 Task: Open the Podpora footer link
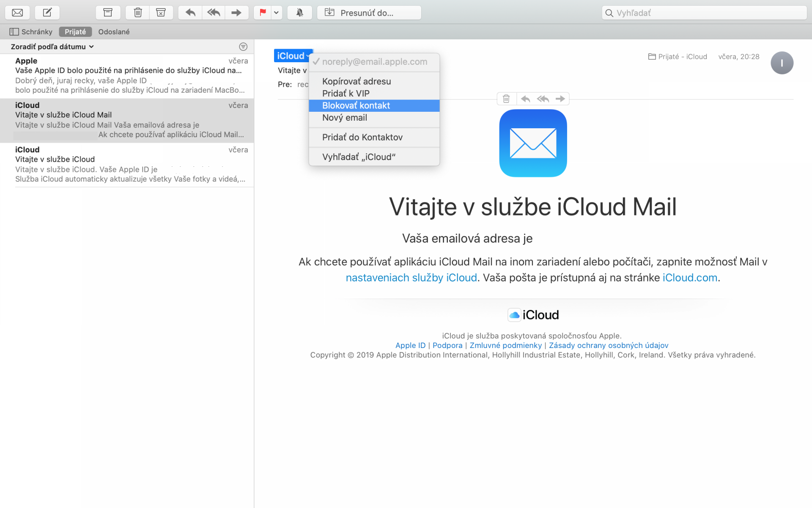coord(447,345)
